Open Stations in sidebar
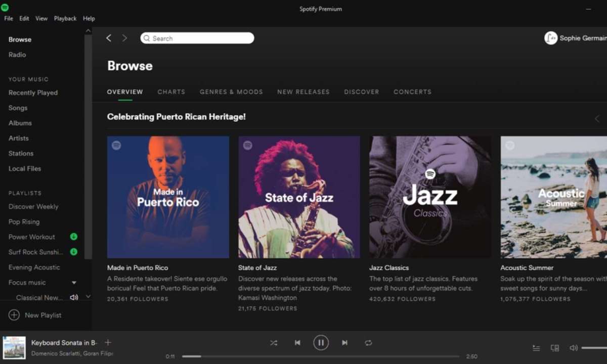Viewport: 607px width, 364px height. point(21,153)
